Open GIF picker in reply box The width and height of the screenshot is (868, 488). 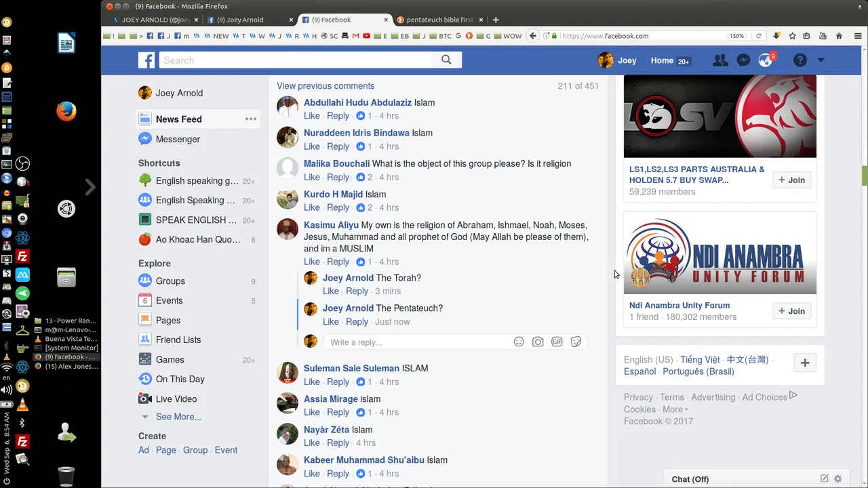(557, 342)
